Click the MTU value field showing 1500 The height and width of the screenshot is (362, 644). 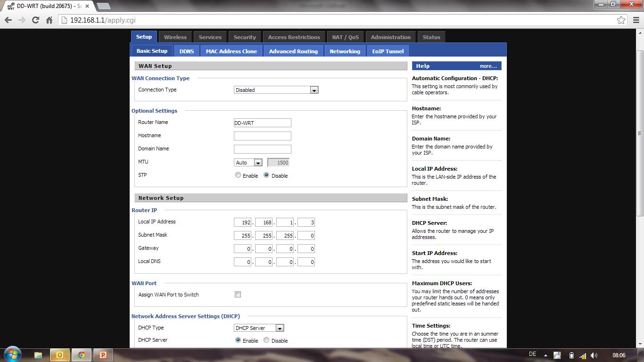pyautogui.click(x=279, y=162)
